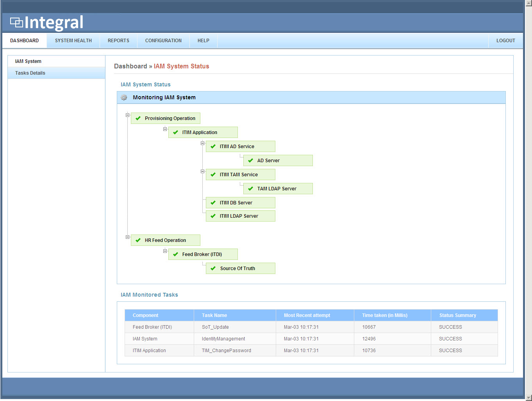Click the green check on Provisioning Operation
532x401 pixels.
point(138,118)
